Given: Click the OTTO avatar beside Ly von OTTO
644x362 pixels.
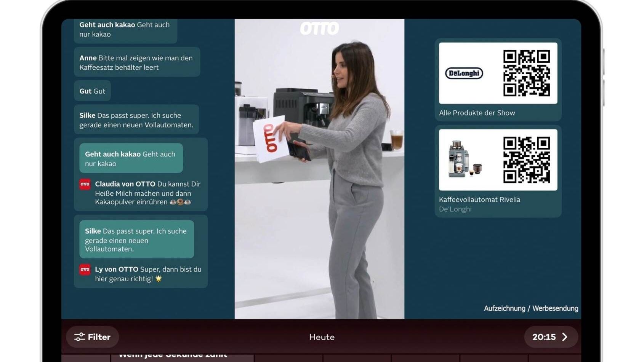Looking at the screenshot, I should (x=85, y=270).
